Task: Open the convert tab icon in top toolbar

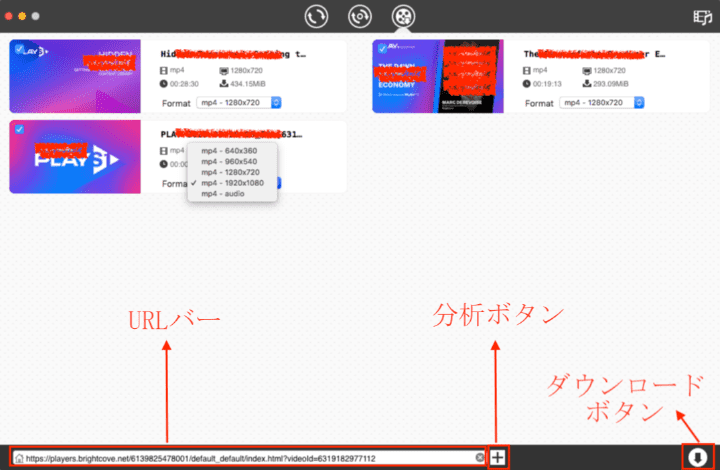Action: [x=317, y=16]
